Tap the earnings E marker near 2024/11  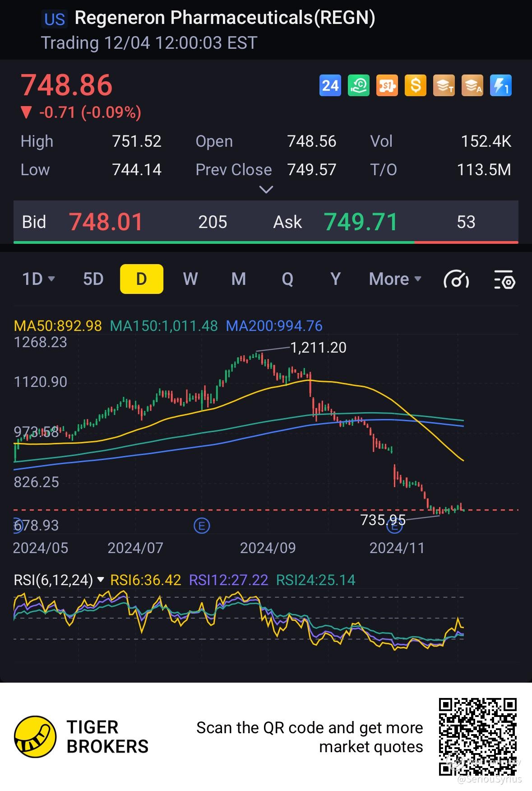[396, 526]
